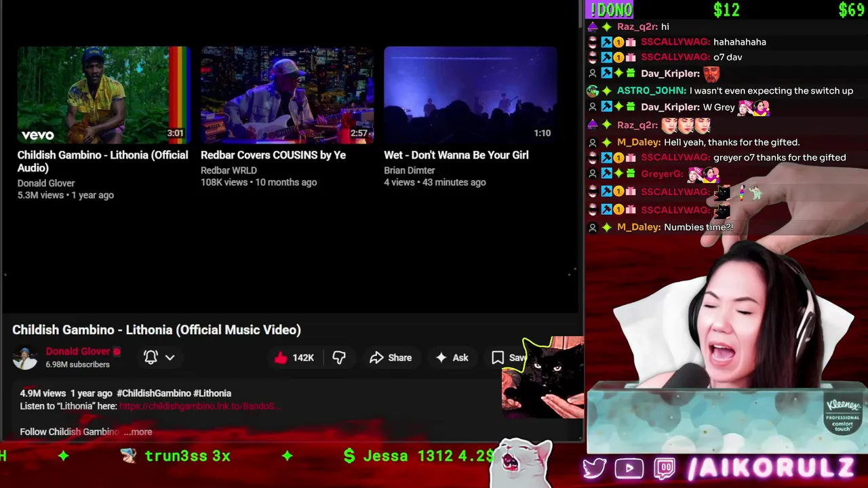Click the 6.98M subscribers text
Screen dimensions: 868x488
77,365
